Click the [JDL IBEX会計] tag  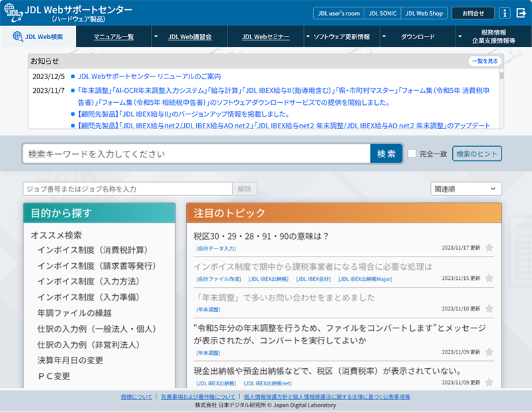pos(313,279)
